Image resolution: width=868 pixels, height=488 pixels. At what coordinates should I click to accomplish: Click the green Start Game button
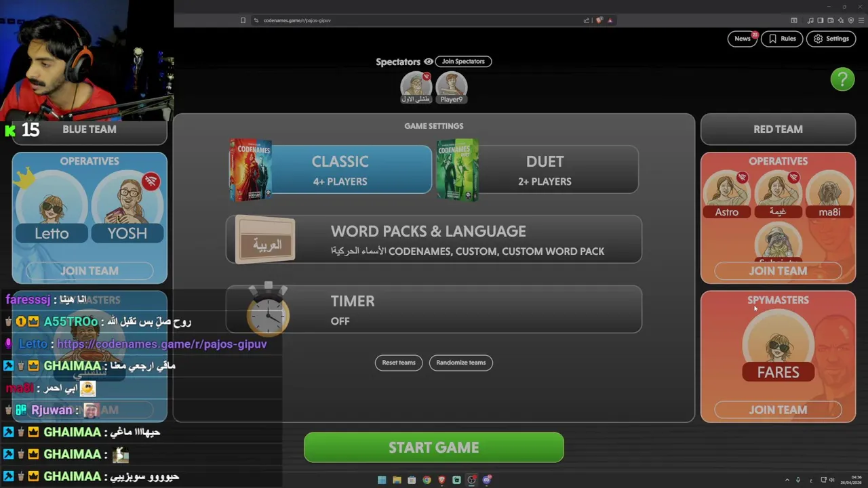coord(434,447)
